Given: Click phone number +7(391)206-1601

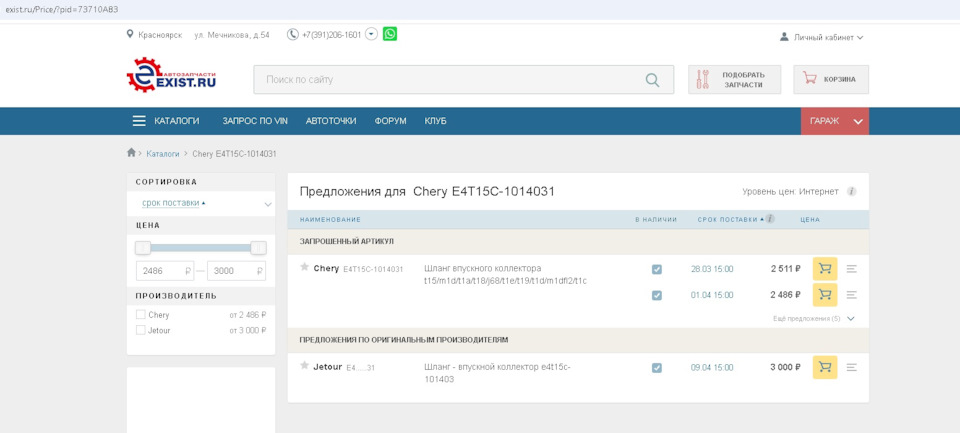Looking at the screenshot, I should click(331, 35).
